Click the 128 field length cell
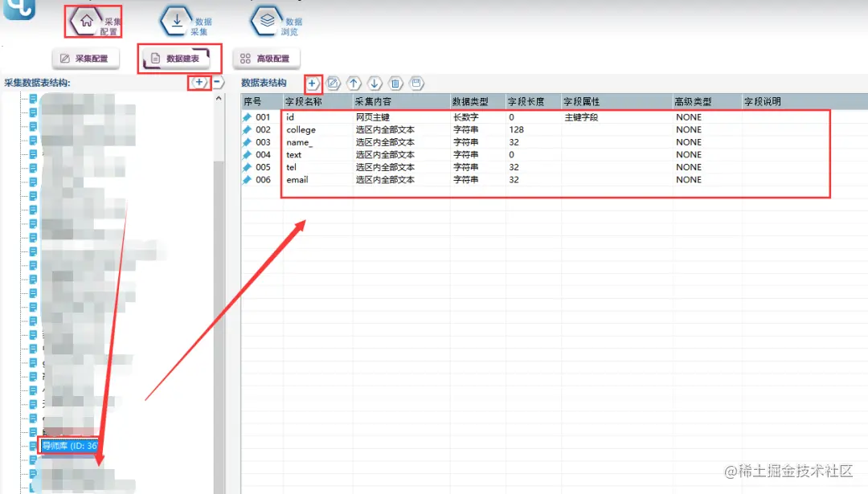868x494 pixels. coord(517,129)
